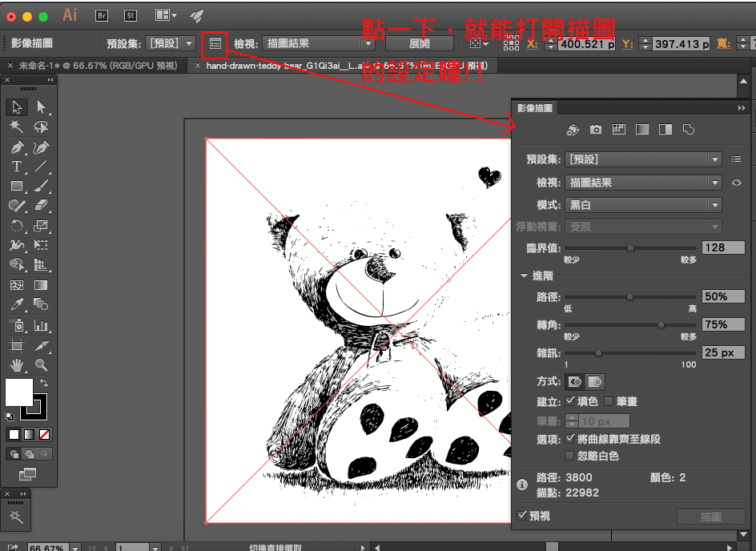Click the 雜訊 noise value field

tap(722, 352)
